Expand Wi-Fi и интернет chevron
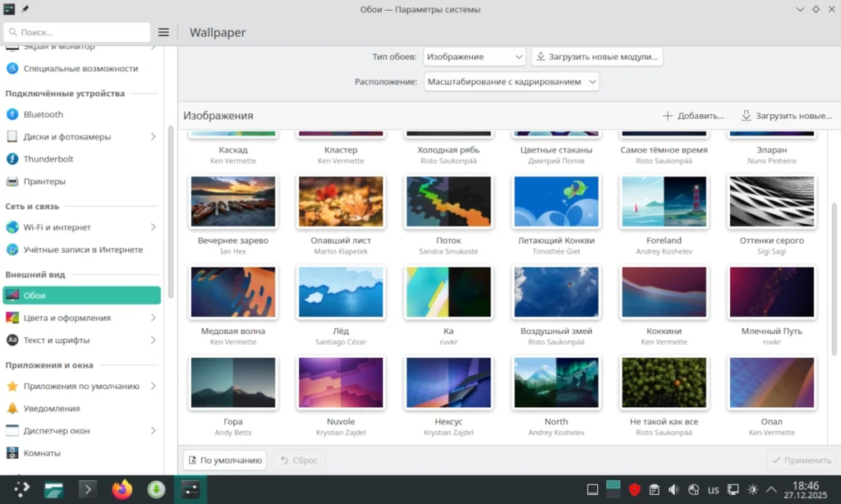Screen dimensions: 841x504 coord(153,227)
